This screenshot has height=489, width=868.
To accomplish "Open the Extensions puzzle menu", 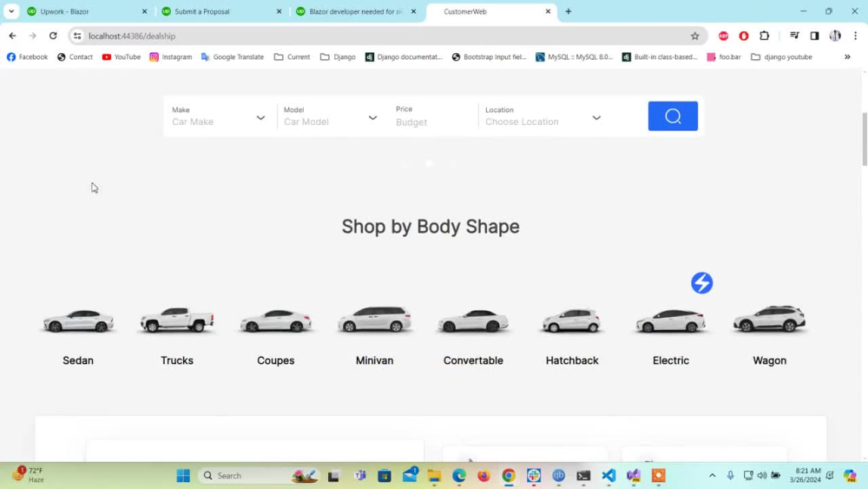I will 764,36.
